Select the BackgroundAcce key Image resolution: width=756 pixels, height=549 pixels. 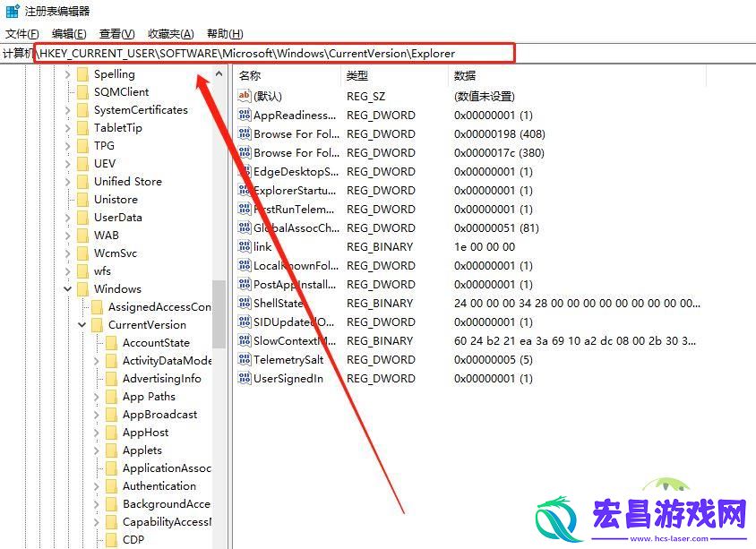point(167,504)
